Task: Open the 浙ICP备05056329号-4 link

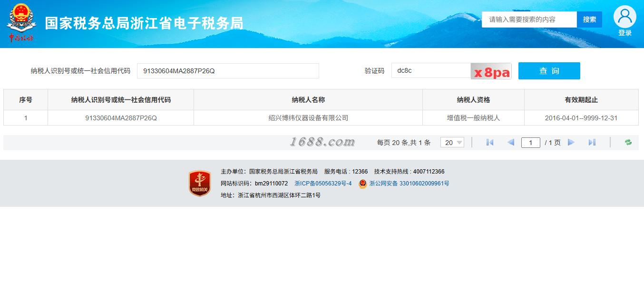Action: (x=323, y=184)
